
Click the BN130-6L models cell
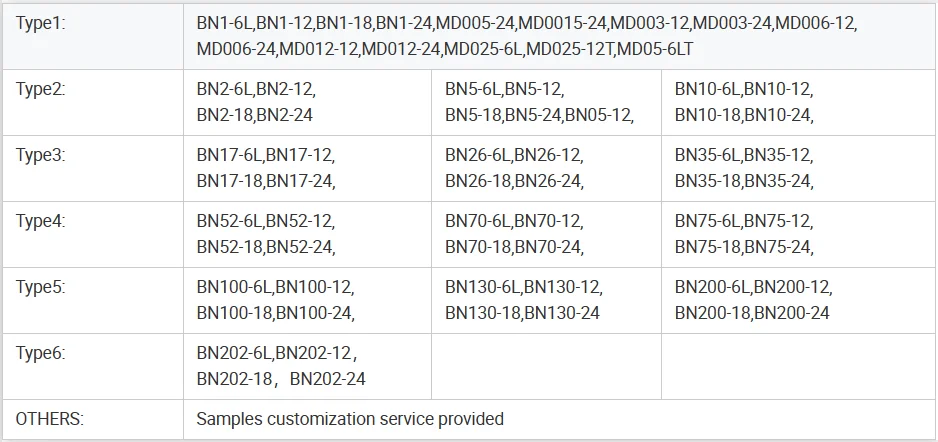click(x=524, y=300)
